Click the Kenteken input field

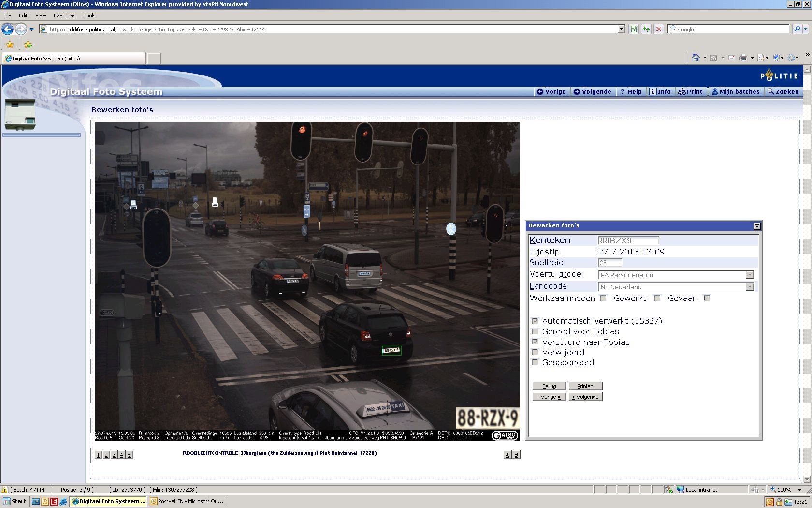(x=628, y=240)
